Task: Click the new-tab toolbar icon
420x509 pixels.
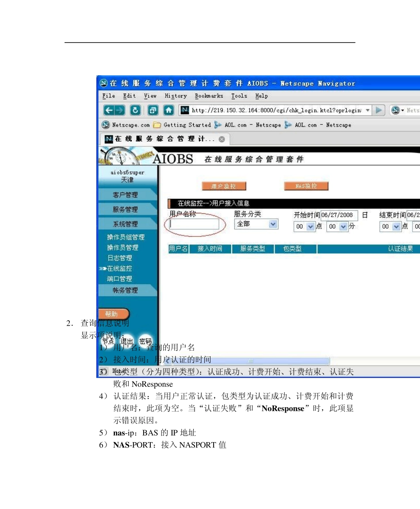Action: [x=153, y=110]
